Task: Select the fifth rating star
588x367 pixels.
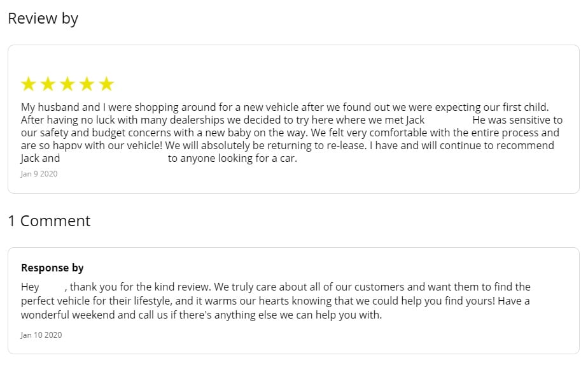Action: tap(107, 84)
